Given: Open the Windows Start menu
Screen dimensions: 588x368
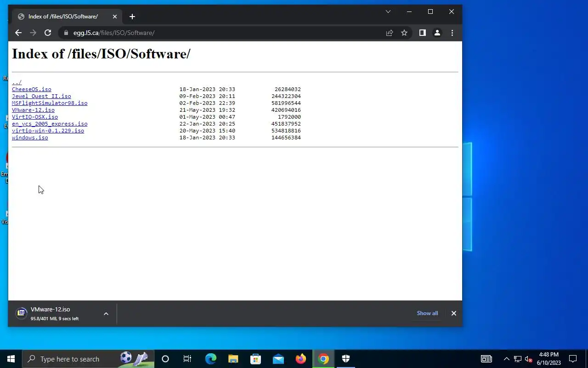Looking at the screenshot, I should [x=11, y=359].
